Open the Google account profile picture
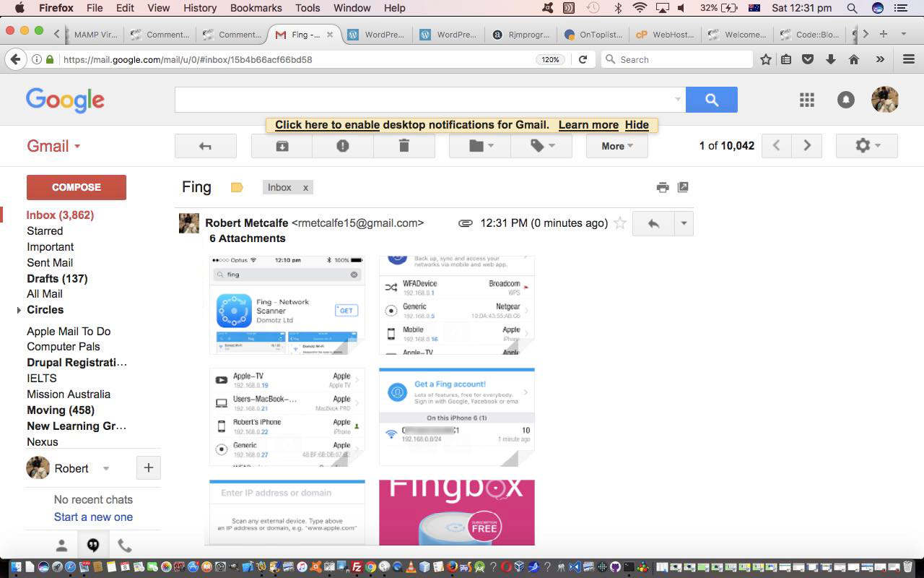 tap(885, 100)
